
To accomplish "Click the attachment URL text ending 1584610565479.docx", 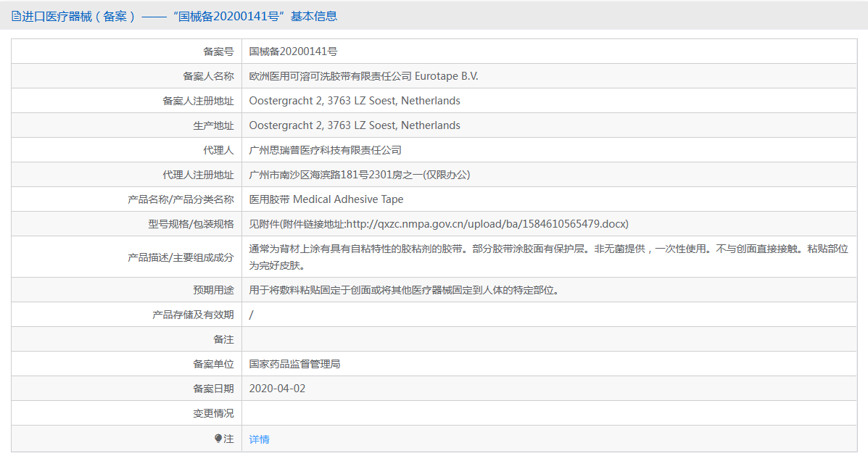I will pyautogui.click(x=487, y=224).
